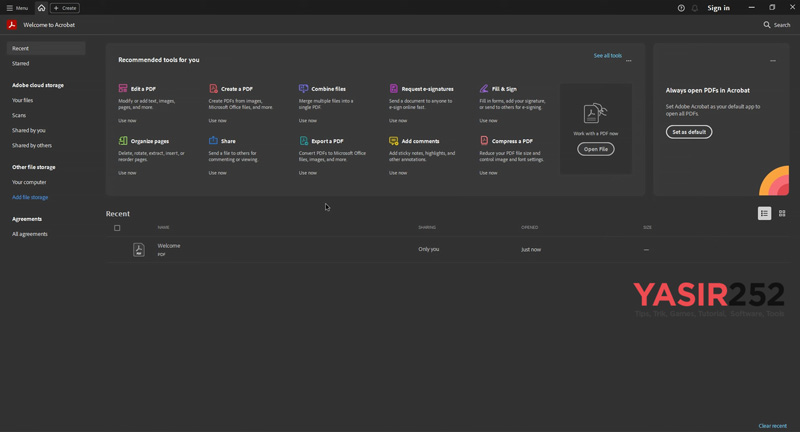The image size is (800, 432).
Task: Open default-app card options ellipsis
Action: (773, 61)
